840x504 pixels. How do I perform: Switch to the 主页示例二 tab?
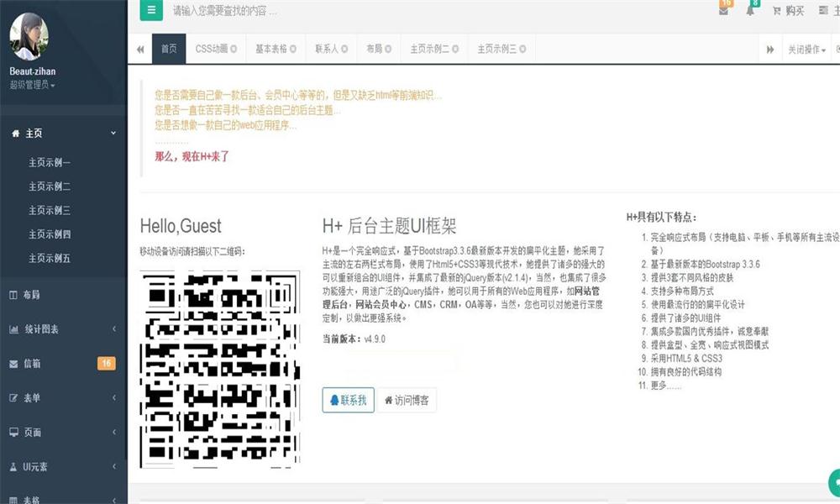(x=434, y=49)
